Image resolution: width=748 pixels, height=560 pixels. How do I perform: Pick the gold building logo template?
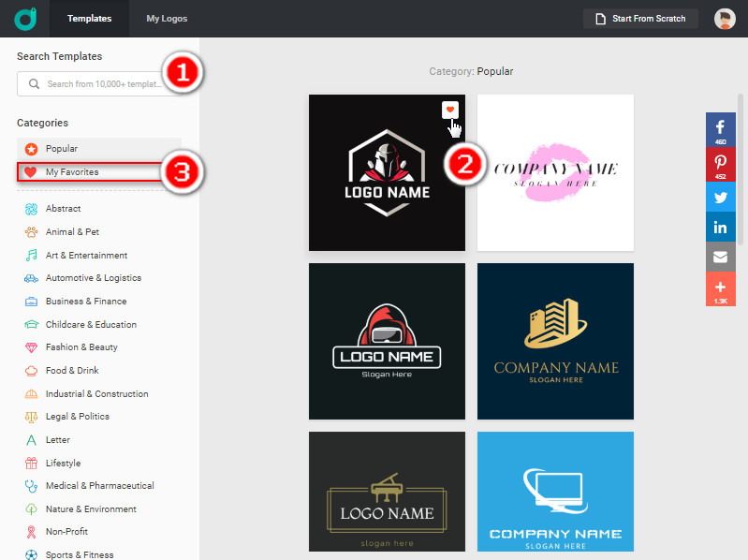tap(555, 341)
